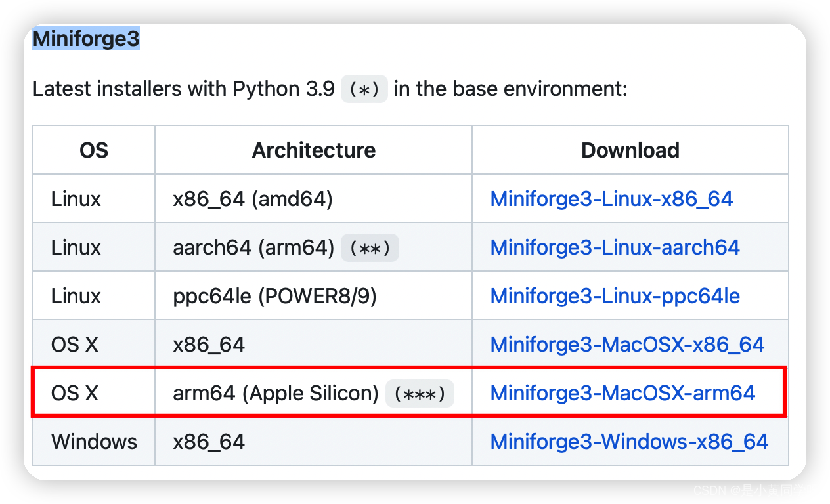Click the double-asterisk marker beside aarch64 (arm64)
This screenshot has width=830, height=504.
pos(370,249)
